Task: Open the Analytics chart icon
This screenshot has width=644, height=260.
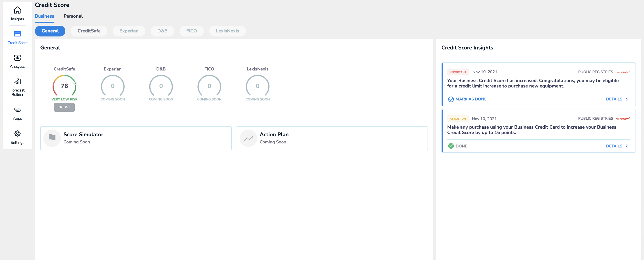Action: coord(17,58)
